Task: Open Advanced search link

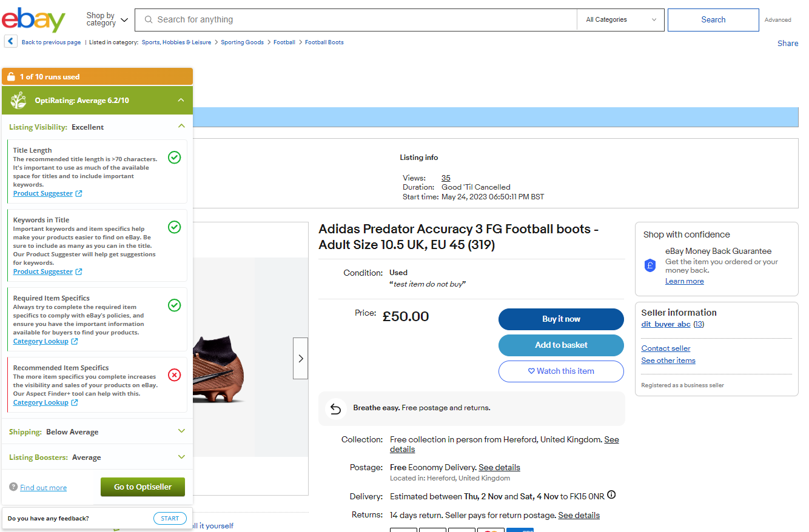Action: [x=777, y=20]
